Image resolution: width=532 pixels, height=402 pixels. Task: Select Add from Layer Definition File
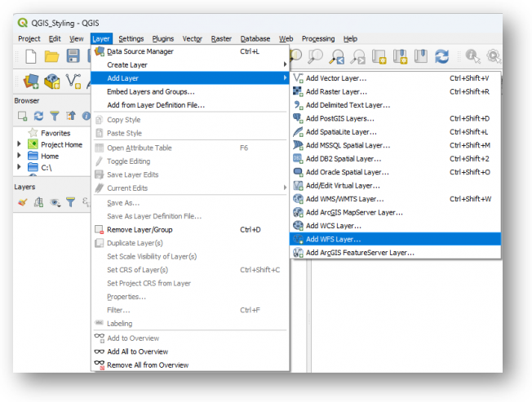coord(190,105)
